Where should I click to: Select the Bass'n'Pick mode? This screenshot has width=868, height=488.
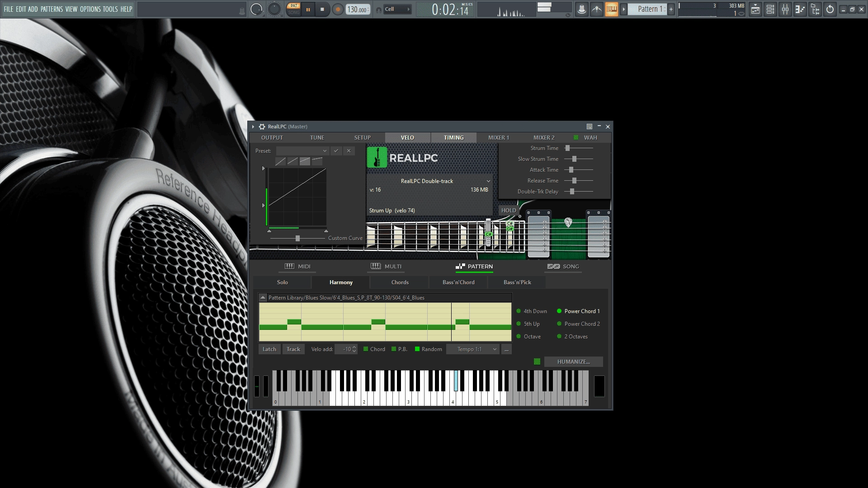coord(517,282)
